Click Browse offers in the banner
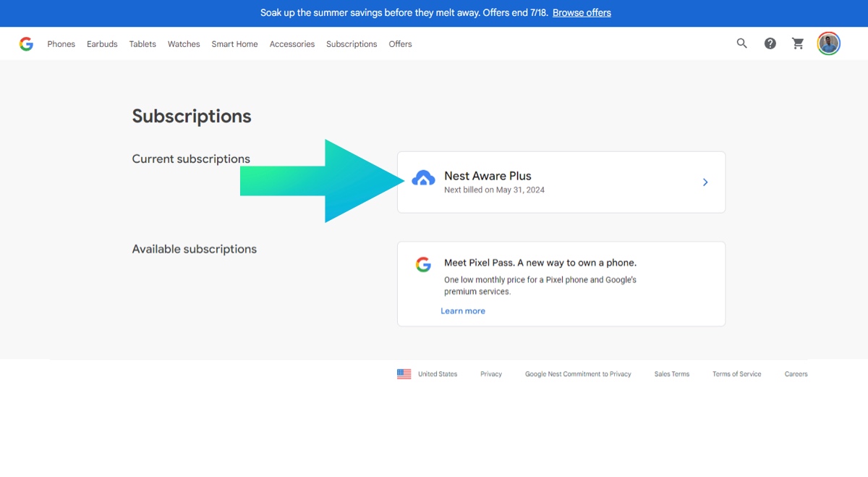The width and height of the screenshot is (868, 477). tap(582, 13)
